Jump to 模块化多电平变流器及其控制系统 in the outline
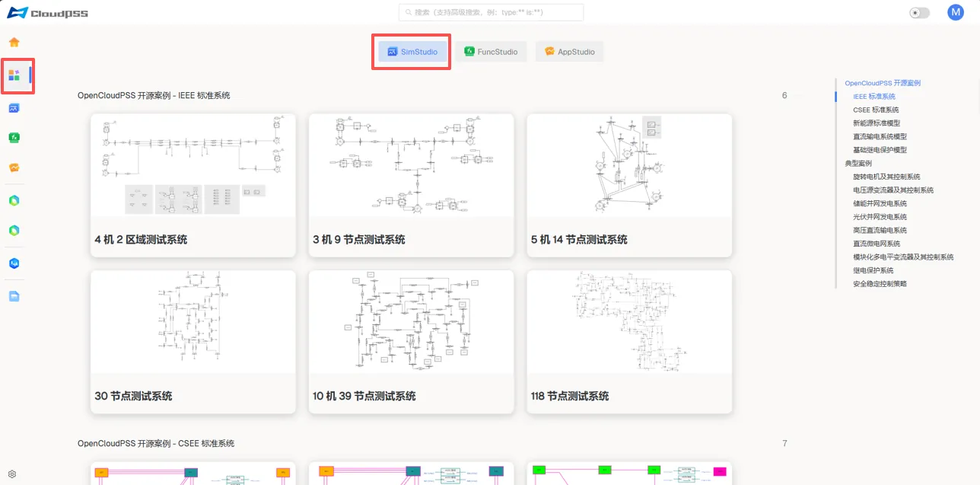Viewport: 980px width, 485px height. pos(903,257)
